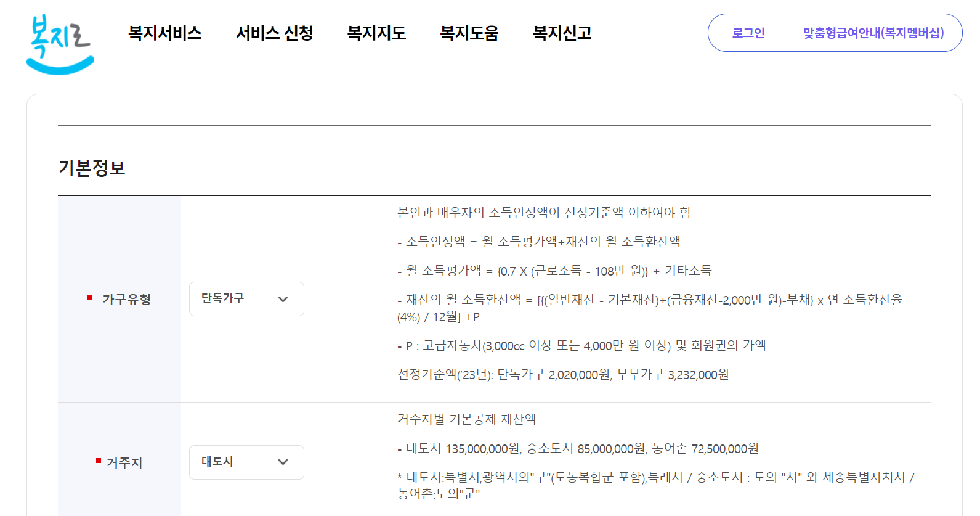Open the 복지신고 menu
980x516 pixels.
tap(562, 33)
